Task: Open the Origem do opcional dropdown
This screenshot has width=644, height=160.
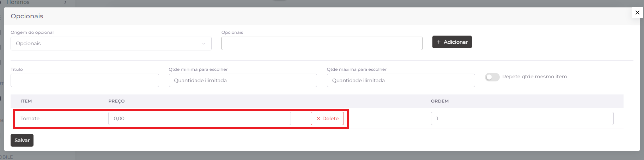Action: tap(111, 44)
